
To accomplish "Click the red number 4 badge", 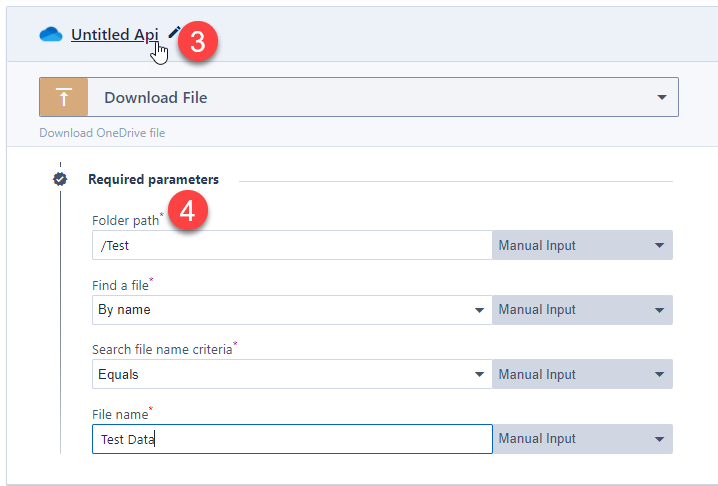I will [189, 212].
